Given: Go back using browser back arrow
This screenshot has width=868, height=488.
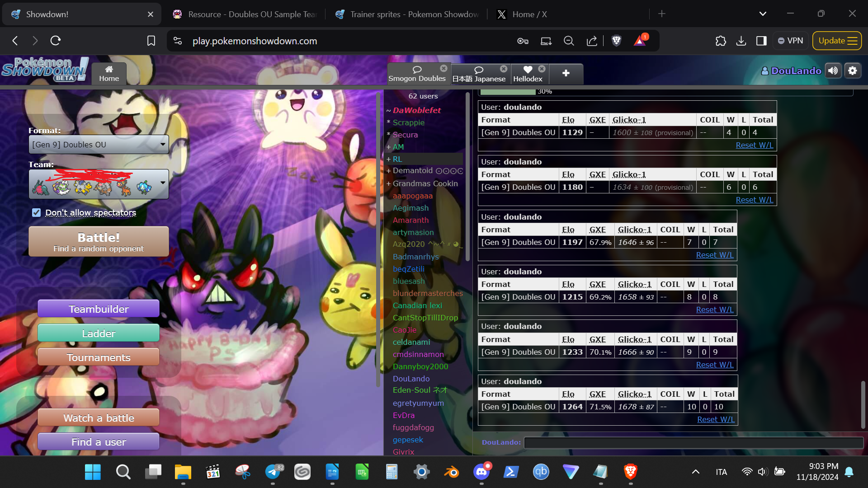Looking at the screenshot, I should (15, 41).
